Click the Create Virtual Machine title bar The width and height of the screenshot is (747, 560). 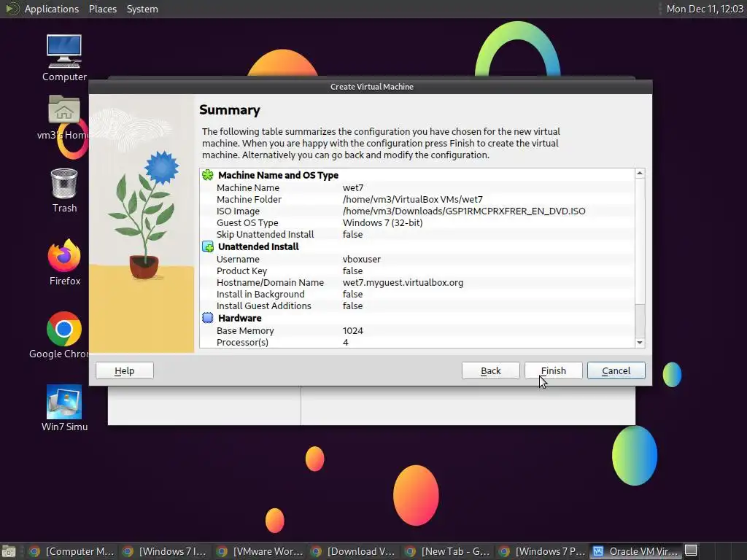(x=371, y=87)
